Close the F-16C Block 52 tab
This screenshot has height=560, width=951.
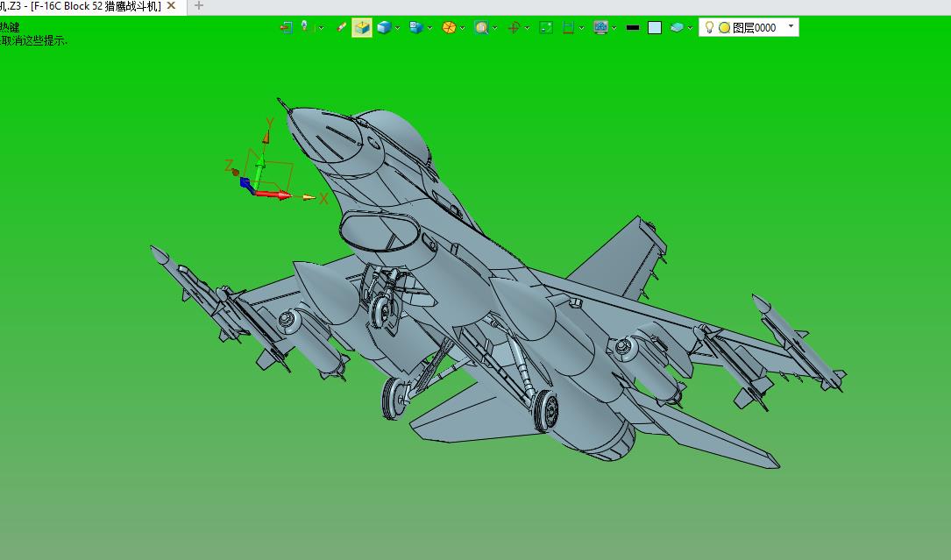click(x=172, y=6)
